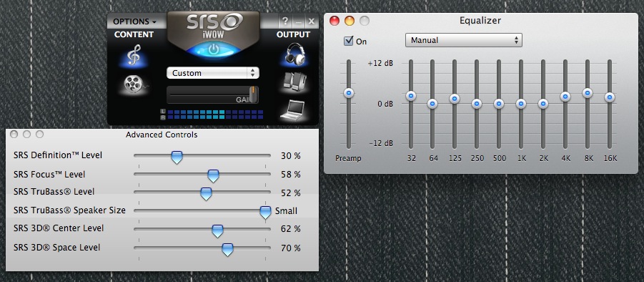Minimize the Equalizer window with yellow button

click(x=350, y=21)
